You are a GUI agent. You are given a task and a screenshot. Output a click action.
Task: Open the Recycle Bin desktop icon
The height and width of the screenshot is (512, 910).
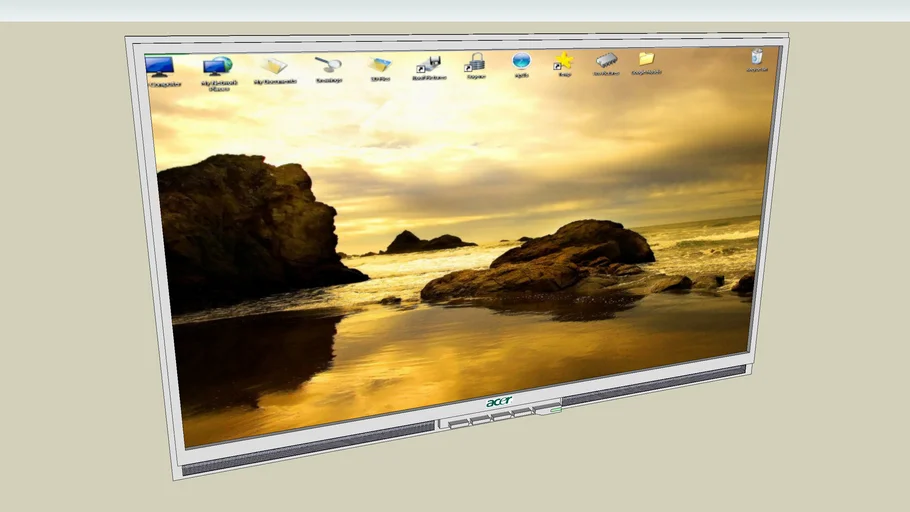tap(757, 56)
